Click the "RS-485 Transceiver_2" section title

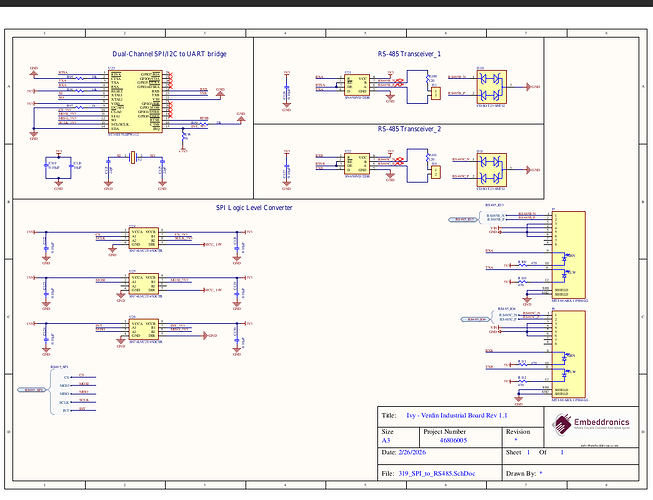[409, 129]
